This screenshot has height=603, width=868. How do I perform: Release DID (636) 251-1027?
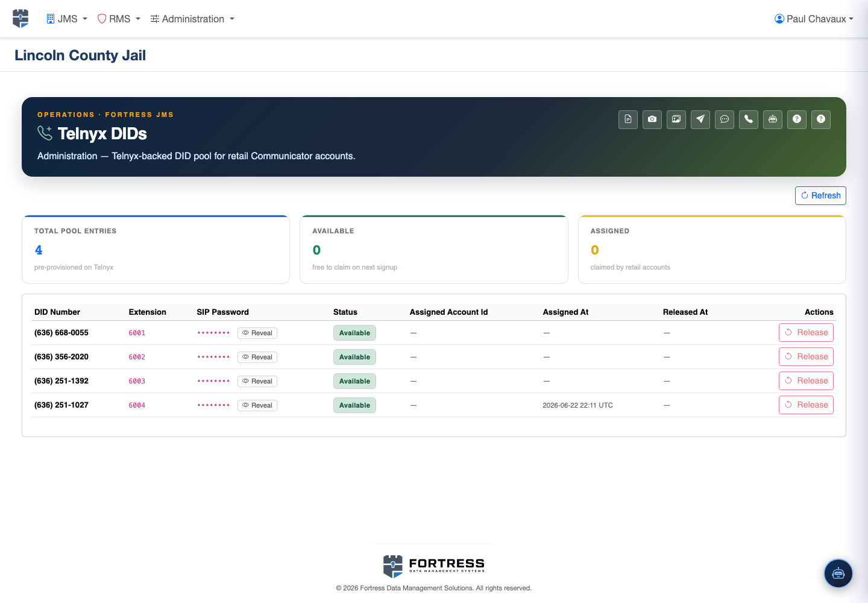pos(806,405)
